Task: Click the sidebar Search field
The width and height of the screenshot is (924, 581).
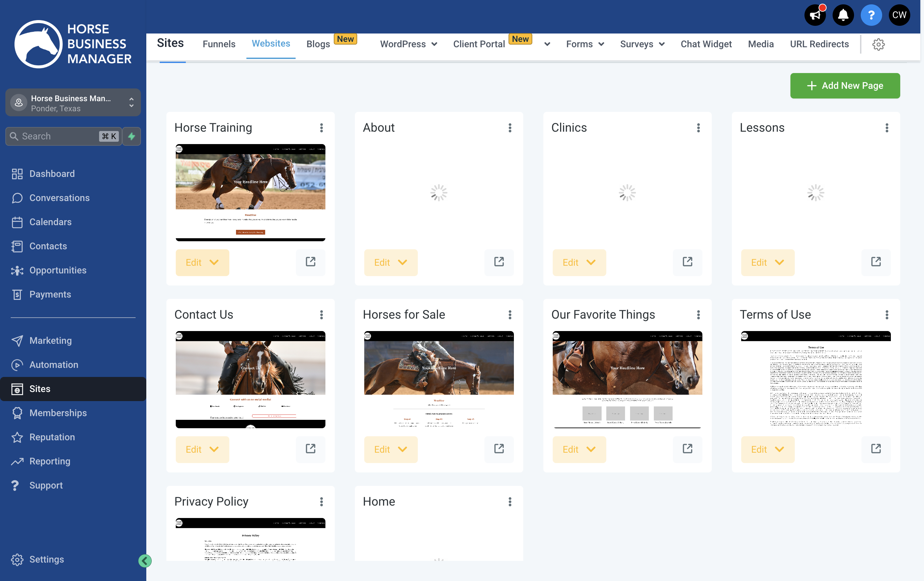Action: click(x=63, y=136)
